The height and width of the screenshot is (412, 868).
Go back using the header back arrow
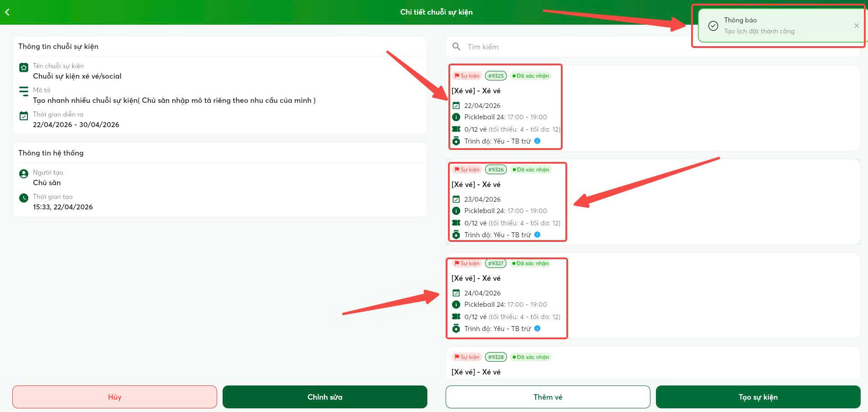pos(7,12)
